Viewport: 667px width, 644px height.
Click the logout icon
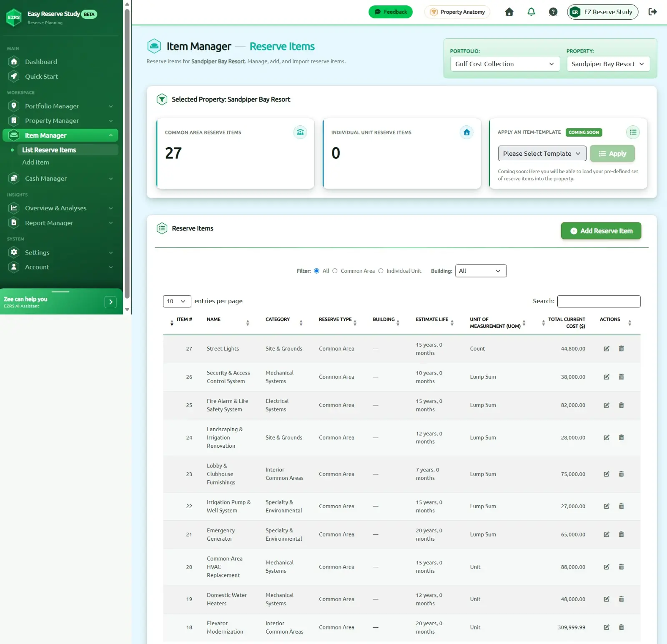pyautogui.click(x=653, y=12)
